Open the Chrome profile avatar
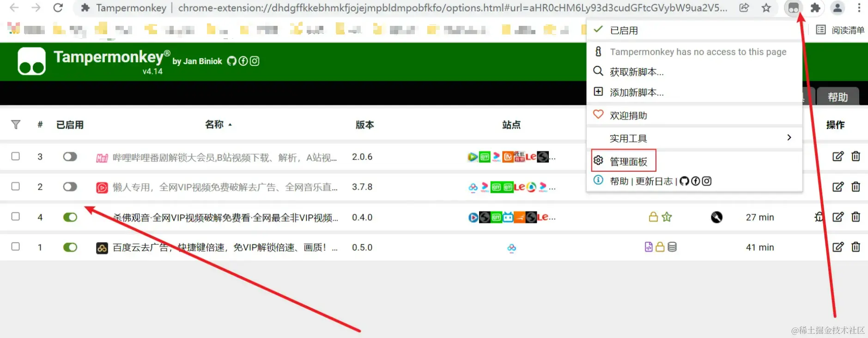Image resolution: width=868 pixels, height=338 pixels. click(838, 8)
